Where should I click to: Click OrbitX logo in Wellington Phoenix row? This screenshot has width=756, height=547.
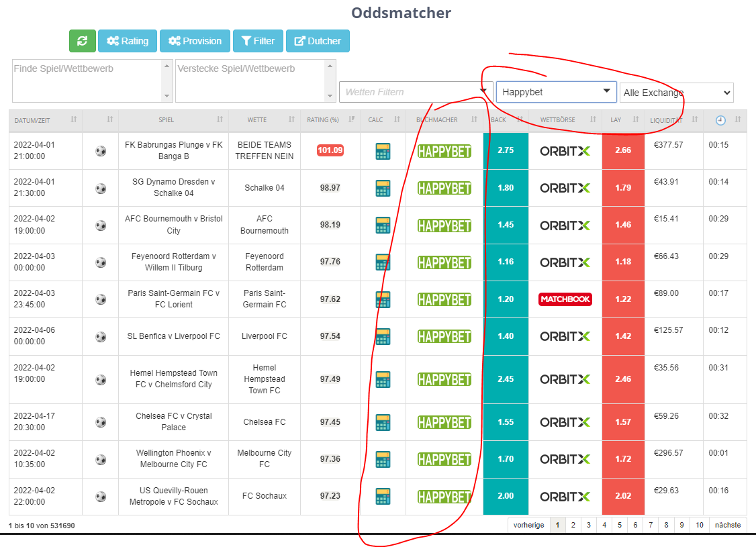[565, 459]
